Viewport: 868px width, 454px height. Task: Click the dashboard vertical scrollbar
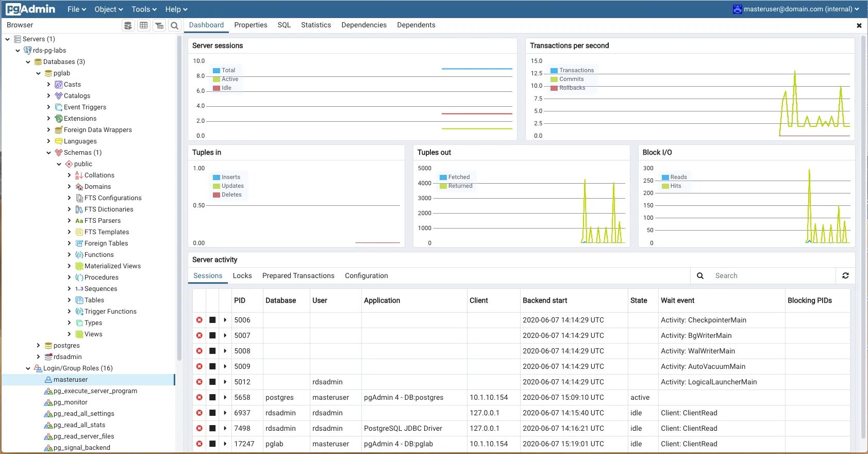point(863,237)
